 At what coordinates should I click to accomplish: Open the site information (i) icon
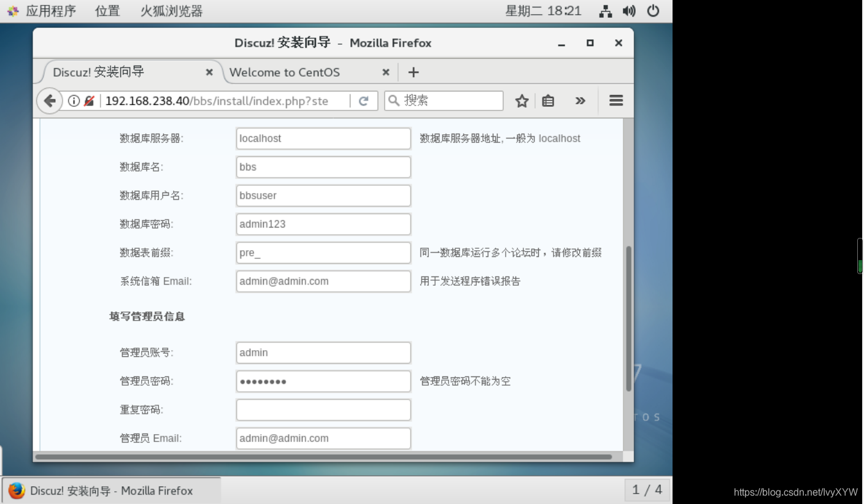tap(74, 101)
